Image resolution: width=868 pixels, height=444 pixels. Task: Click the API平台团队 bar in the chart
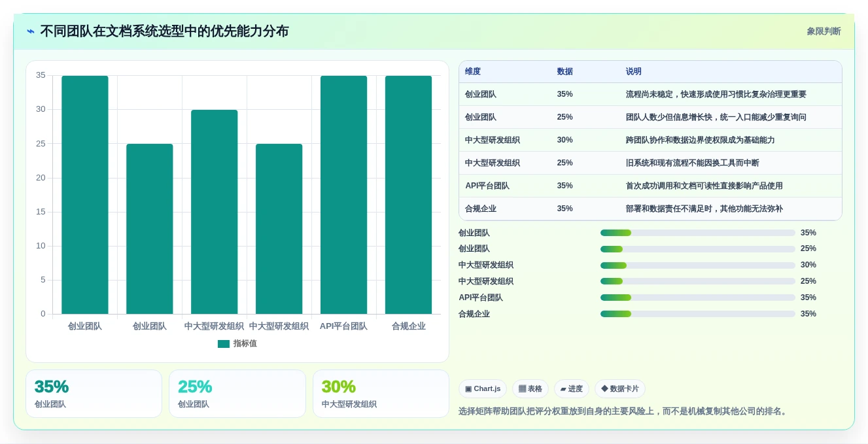point(343,195)
